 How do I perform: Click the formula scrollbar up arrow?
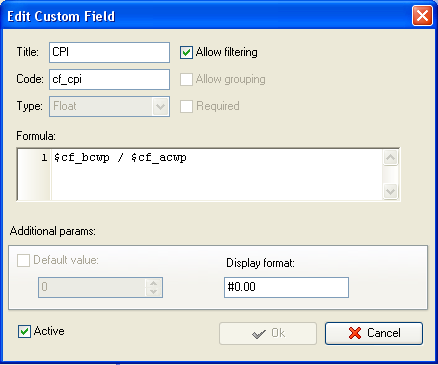tap(390, 157)
